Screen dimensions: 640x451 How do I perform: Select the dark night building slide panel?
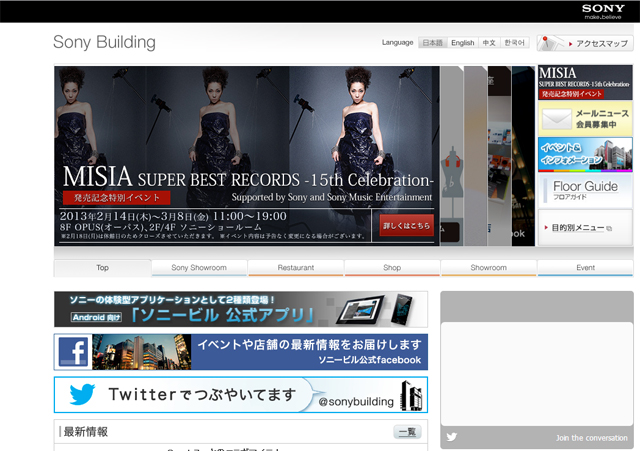pos(523,156)
